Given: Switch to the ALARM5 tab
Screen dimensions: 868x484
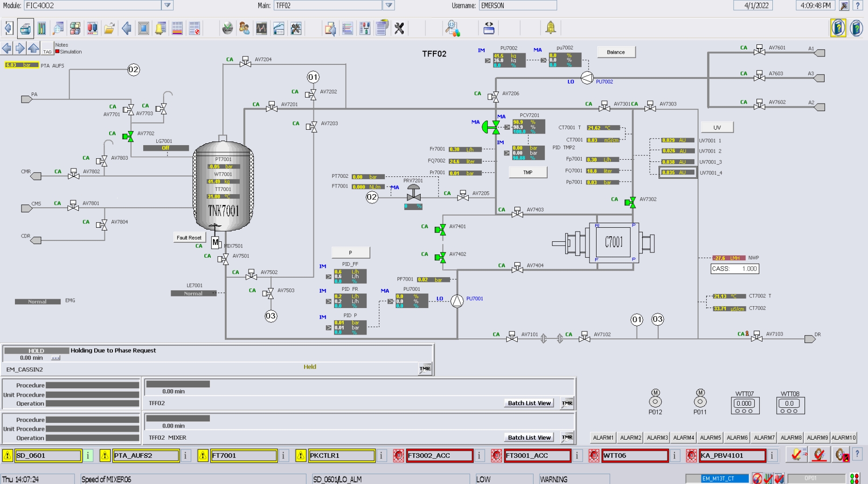Looking at the screenshot, I should pyautogui.click(x=710, y=437).
